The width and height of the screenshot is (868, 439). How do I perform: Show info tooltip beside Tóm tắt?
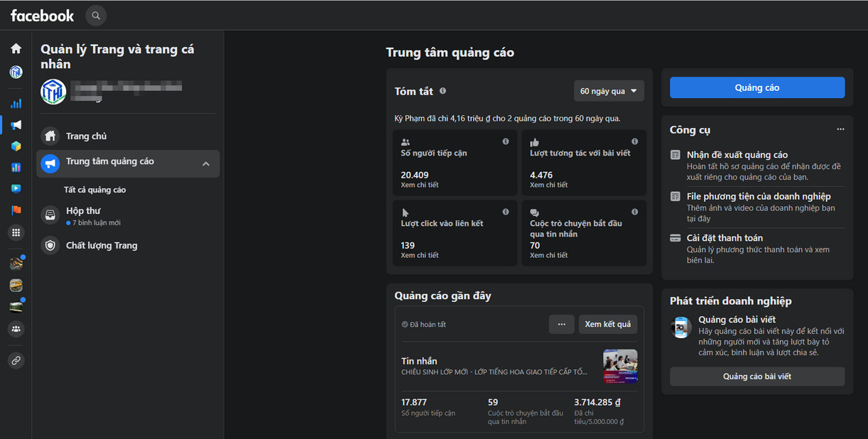click(x=443, y=91)
